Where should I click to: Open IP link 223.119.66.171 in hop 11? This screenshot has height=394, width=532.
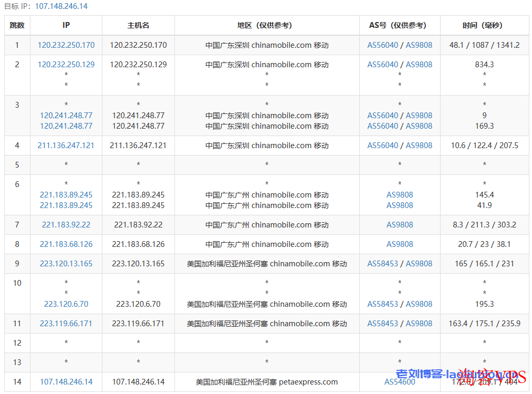click(66, 324)
